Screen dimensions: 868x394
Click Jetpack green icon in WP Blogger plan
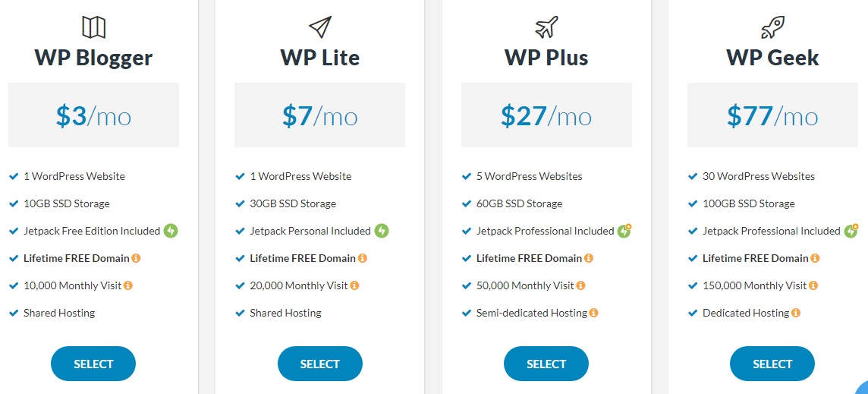[x=171, y=231]
